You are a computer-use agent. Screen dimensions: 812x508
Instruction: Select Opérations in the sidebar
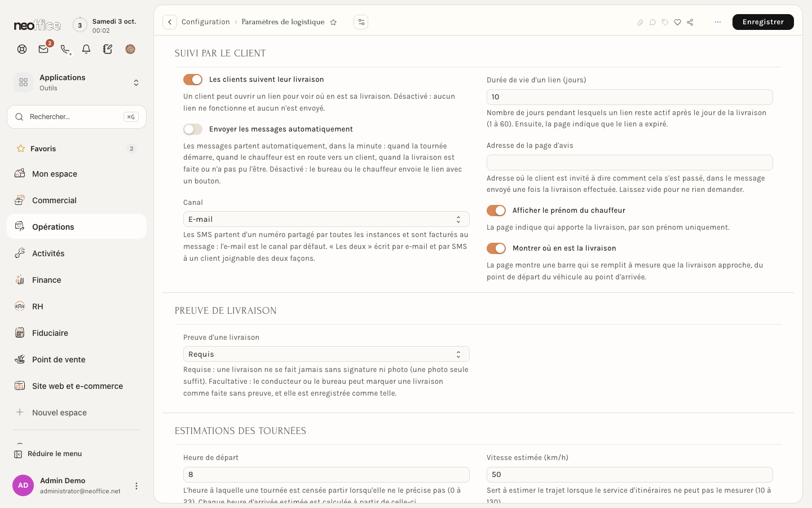[77, 227]
